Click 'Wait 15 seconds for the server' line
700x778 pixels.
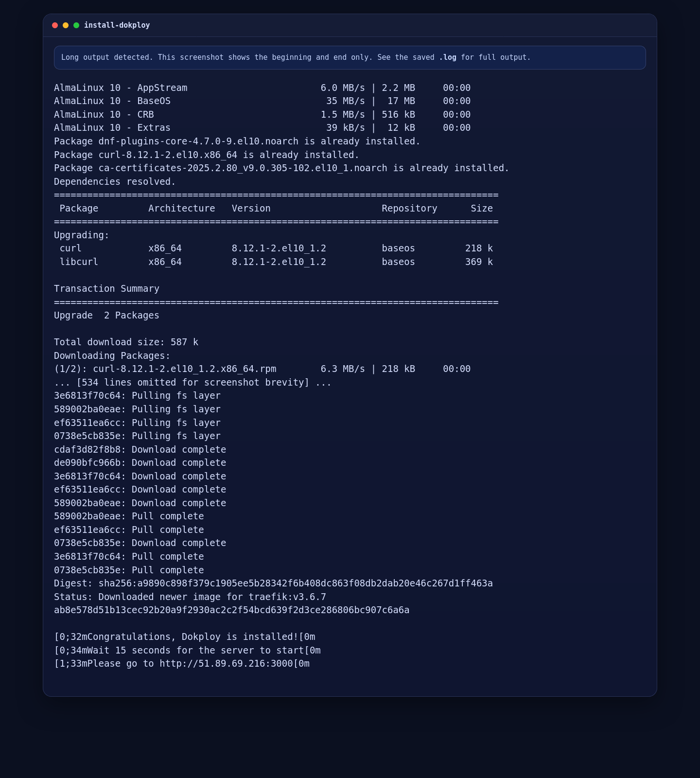[x=187, y=651]
